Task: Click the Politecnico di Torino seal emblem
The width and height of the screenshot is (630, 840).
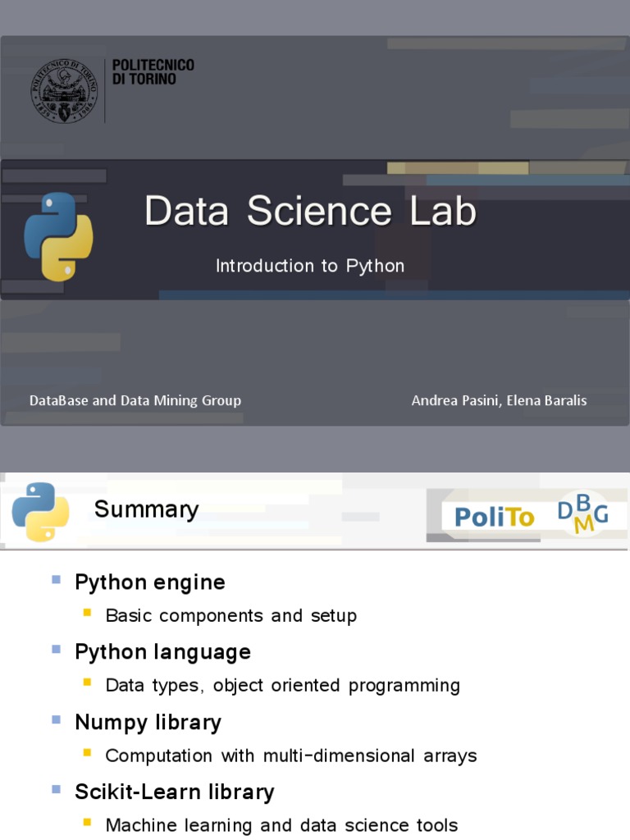Action: click(x=64, y=90)
